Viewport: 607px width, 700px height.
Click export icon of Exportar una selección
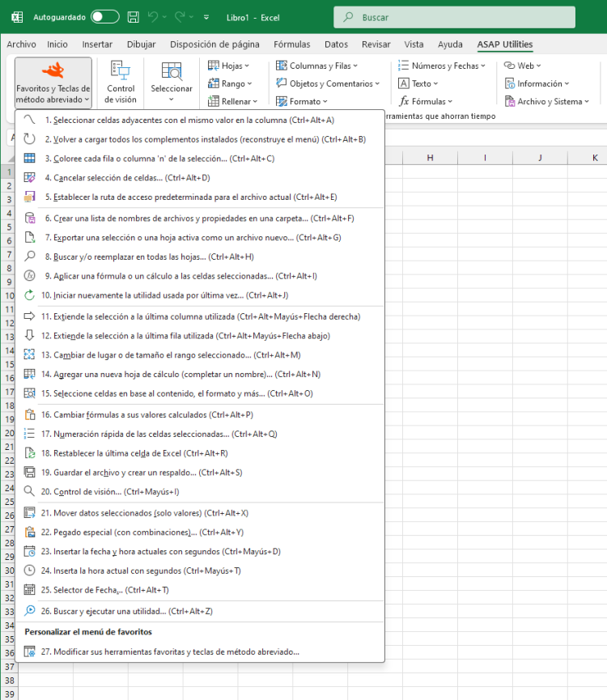tap(29, 237)
